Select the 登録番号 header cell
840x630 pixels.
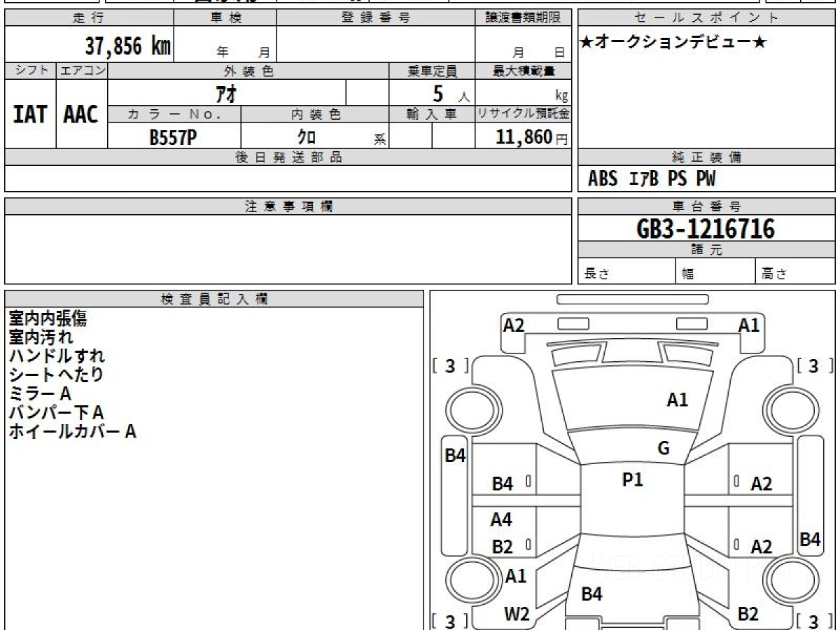point(376,18)
